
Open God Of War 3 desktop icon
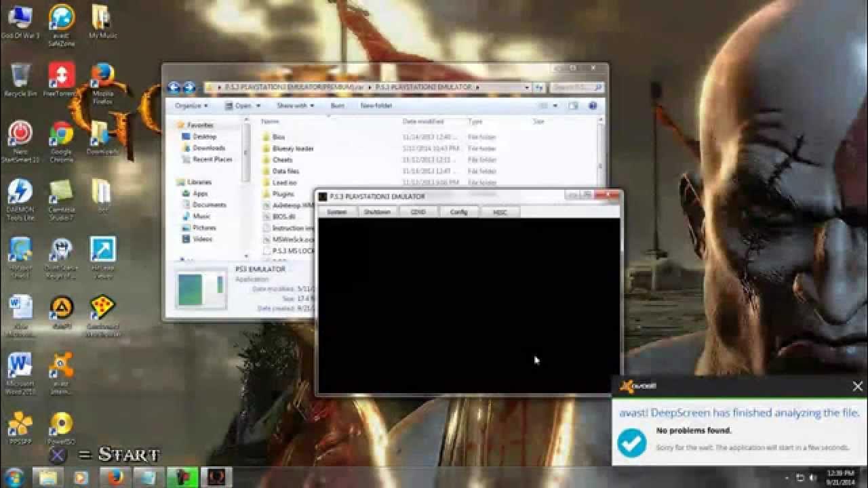[20, 22]
